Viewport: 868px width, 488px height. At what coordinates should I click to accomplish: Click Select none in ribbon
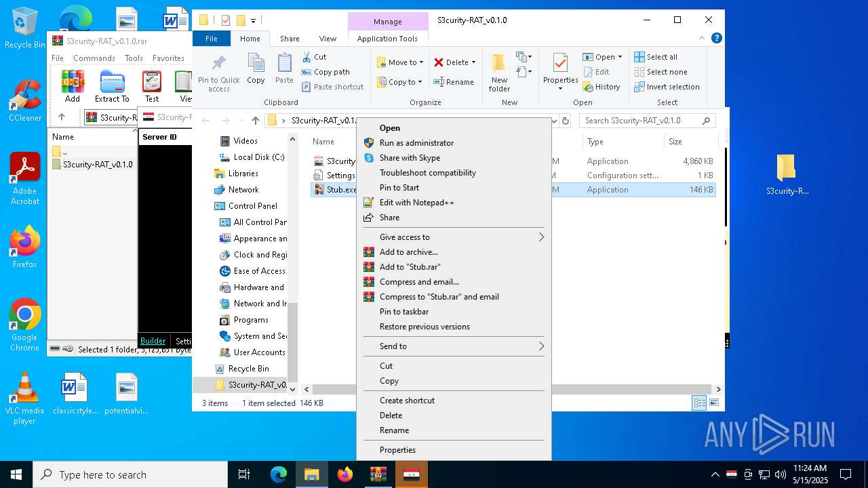pyautogui.click(x=660, y=72)
